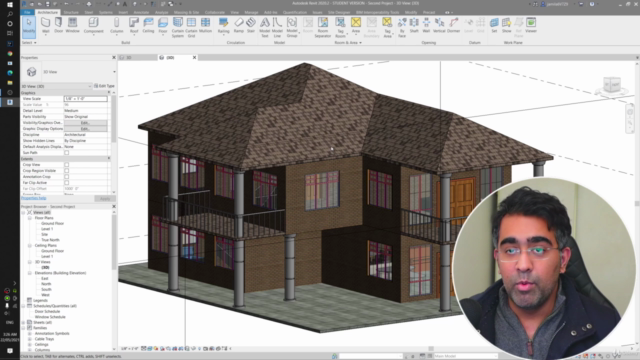
Task: Toggle the Annotation Crop checkbox
Action: pyautogui.click(x=67, y=177)
